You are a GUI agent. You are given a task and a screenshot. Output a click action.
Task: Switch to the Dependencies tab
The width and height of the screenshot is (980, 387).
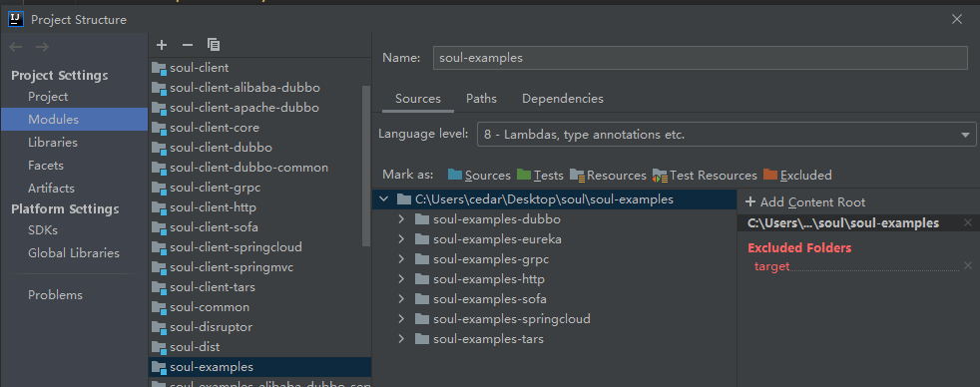pyautogui.click(x=563, y=99)
